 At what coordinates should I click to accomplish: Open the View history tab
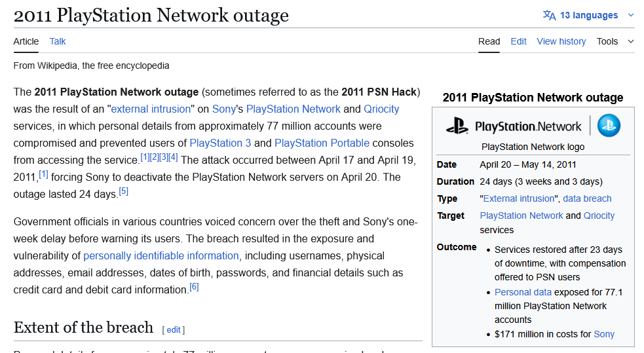[x=561, y=41]
